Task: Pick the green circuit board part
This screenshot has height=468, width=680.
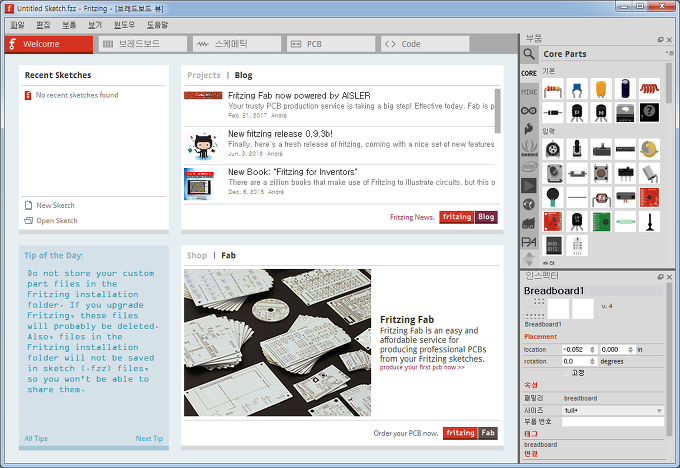Action: point(601,221)
